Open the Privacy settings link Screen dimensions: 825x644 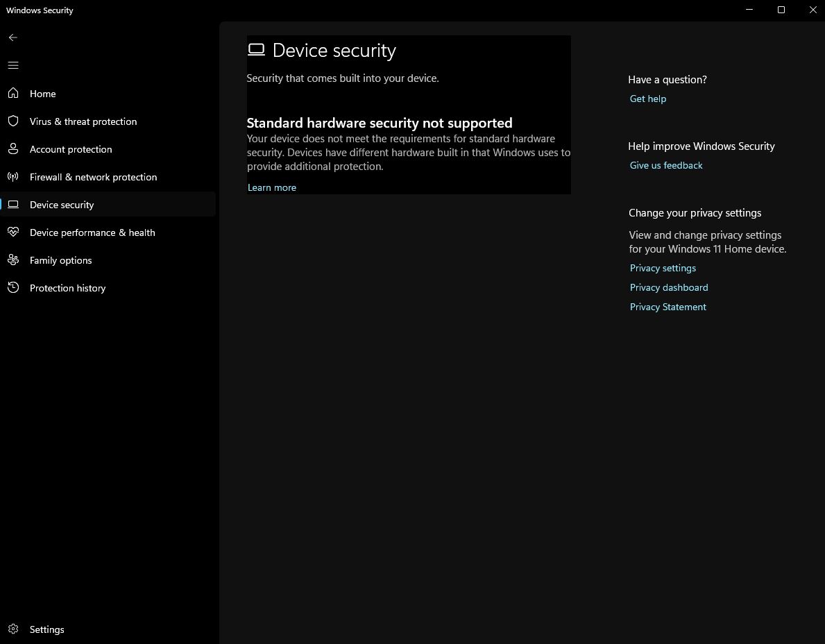click(663, 268)
